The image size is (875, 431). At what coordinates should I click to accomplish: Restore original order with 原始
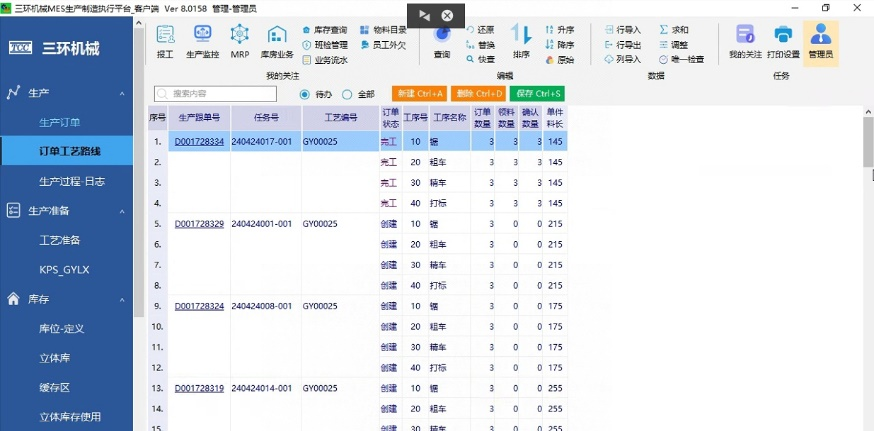(560, 60)
